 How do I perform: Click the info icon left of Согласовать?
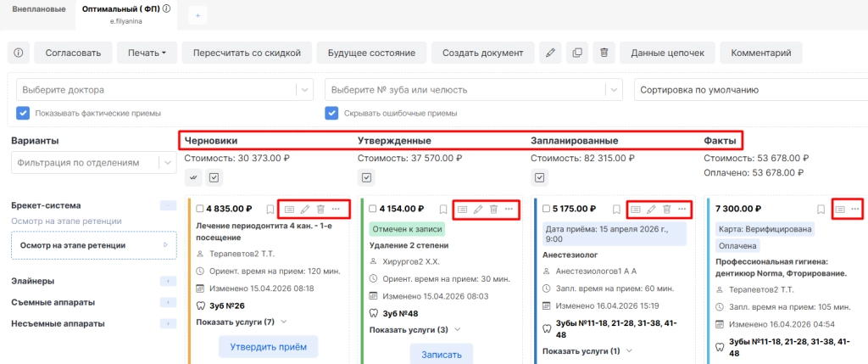pyautogui.click(x=19, y=53)
